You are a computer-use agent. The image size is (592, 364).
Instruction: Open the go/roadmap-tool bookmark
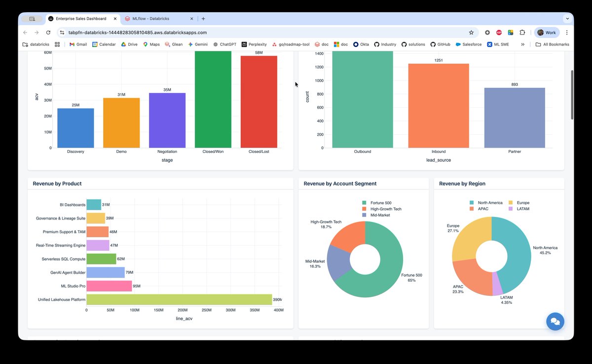(291, 44)
